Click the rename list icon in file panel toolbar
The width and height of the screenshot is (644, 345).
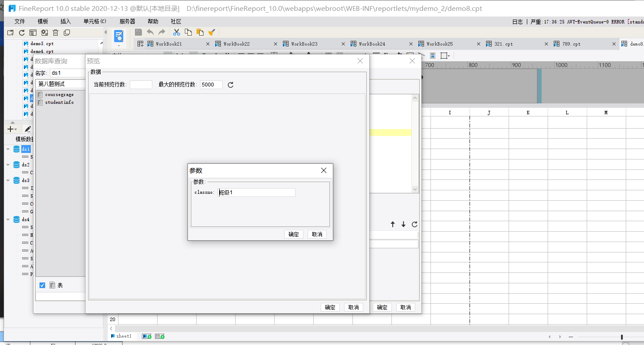coord(33,33)
